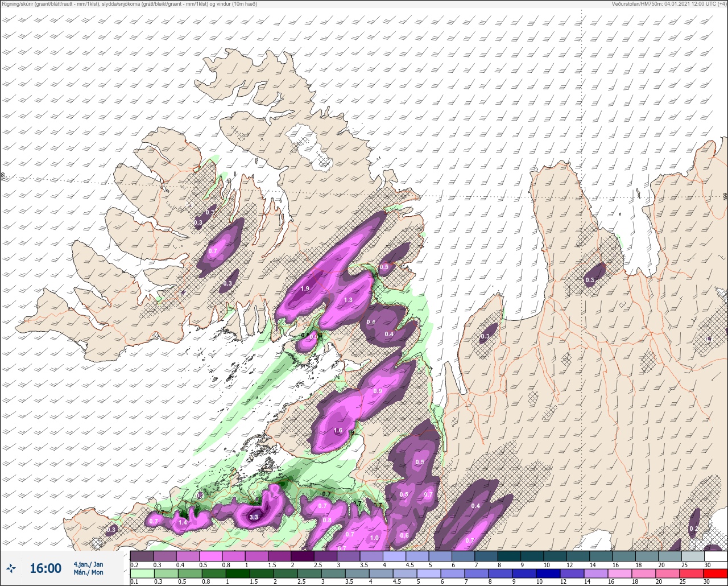Click the 3.3 precipitation value on the map
This screenshot has height=586, width=728.
(254, 517)
